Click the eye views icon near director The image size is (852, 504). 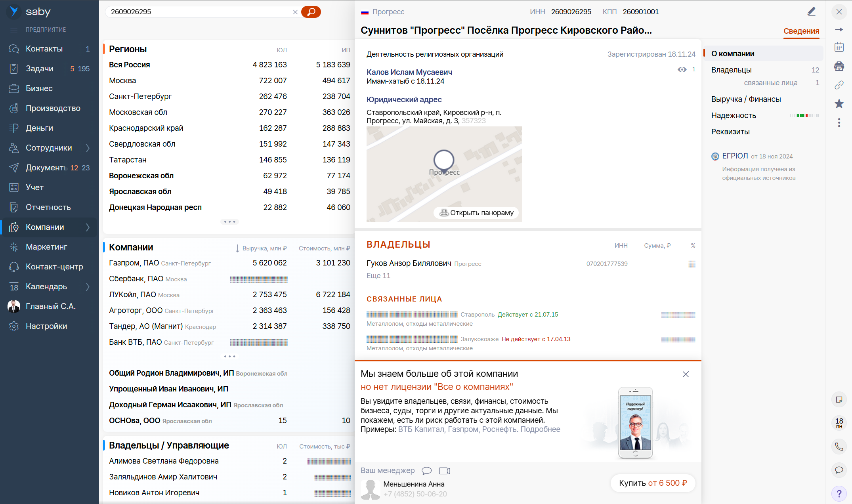[682, 69]
